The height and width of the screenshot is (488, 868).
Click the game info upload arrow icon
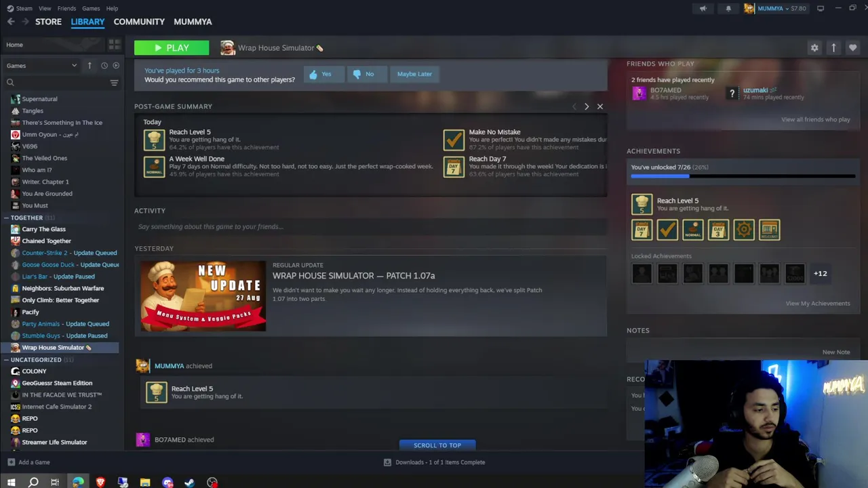coord(833,47)
